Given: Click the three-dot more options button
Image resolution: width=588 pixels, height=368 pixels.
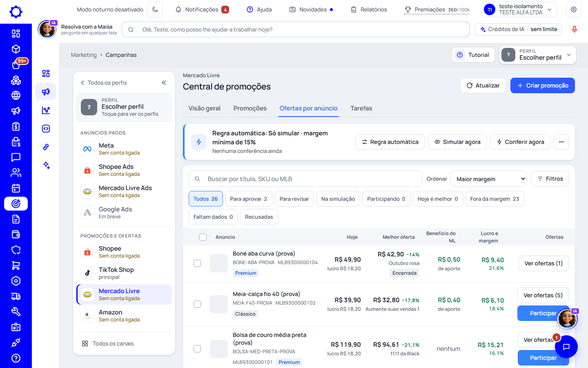Looking at the screenshot, I should [561, 142].
